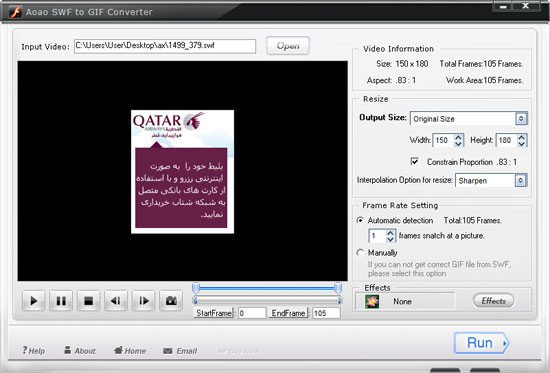Screen dimensions: 550x373
Task: Click the Play button
Action: coord(34,301)
